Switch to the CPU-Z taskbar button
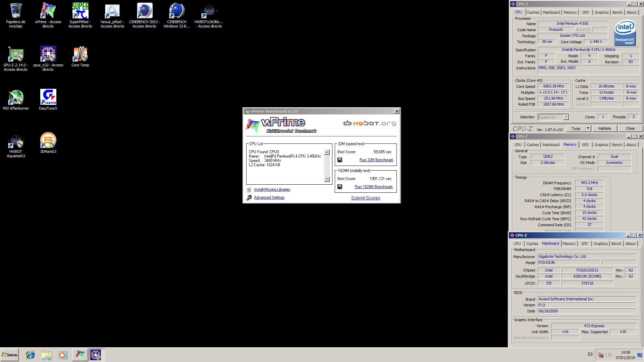This screenshot has height=362, width=644. pyautogui.click(x=96, y=355)
